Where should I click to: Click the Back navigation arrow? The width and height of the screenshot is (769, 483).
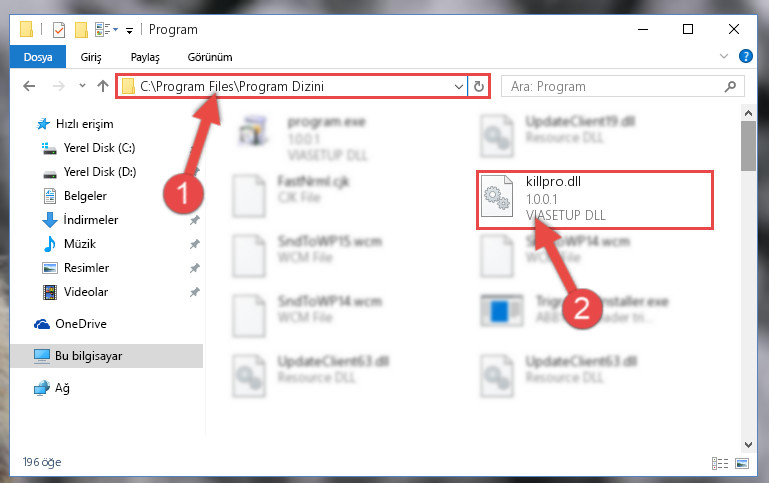(29, 86)
